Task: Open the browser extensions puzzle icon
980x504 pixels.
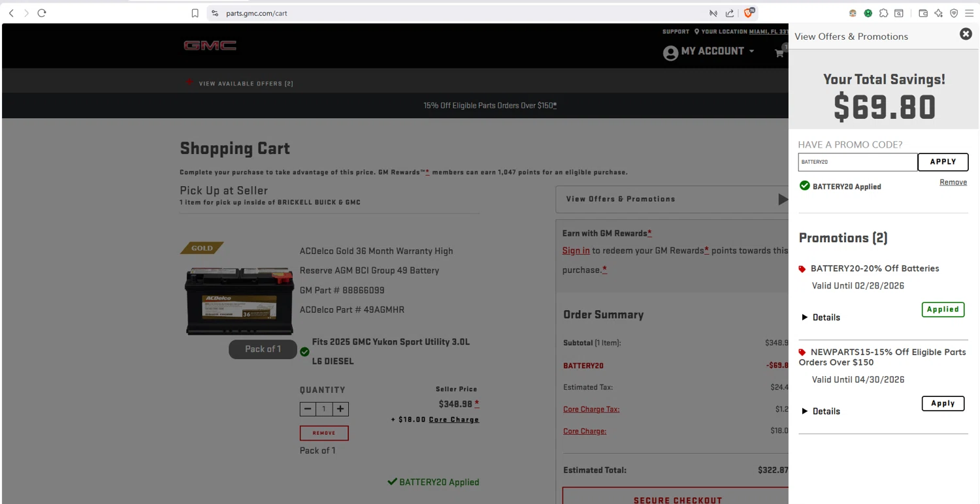Action: click(x=883, y=13)
